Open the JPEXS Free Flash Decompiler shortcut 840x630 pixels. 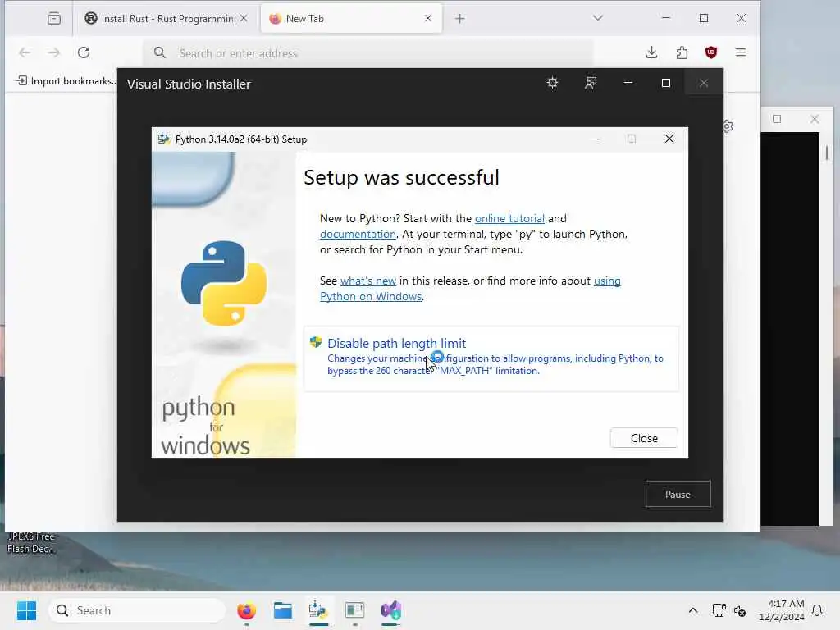[x=30, y=542]
